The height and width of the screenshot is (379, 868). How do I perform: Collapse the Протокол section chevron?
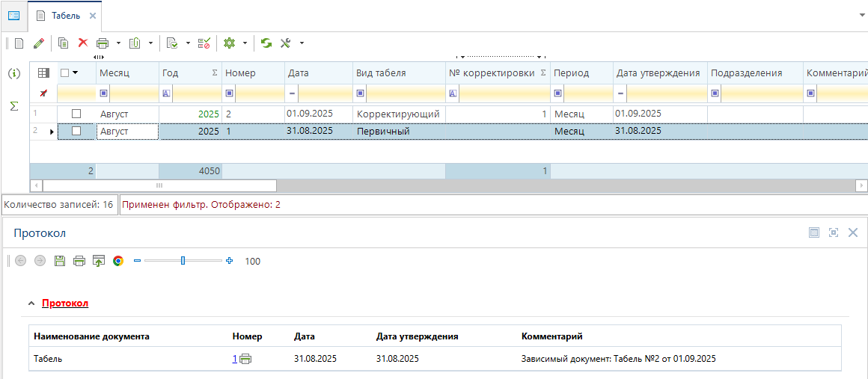point(31,303)
